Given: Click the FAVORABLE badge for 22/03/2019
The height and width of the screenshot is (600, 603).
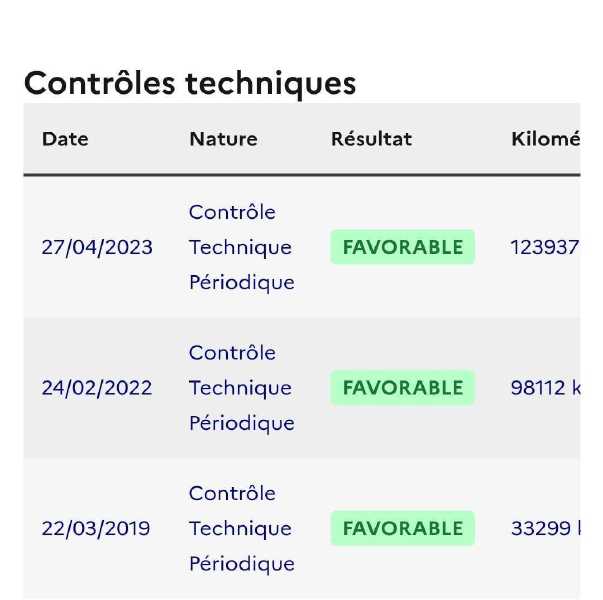Looking at the screenshot, I should pyautogui.click(x=403, y=528).
